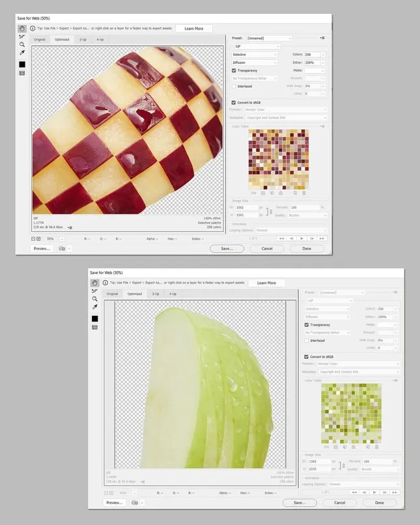Image resolution: width=420 pixels, height=525 pixels.
Task: Switch to Original tab in bottom dialog
Action: click(112, 294)
